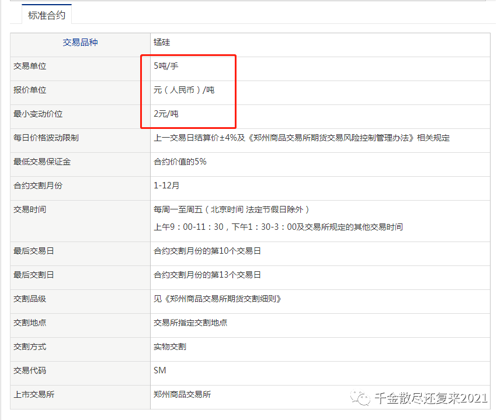Click the 交易品种 header link
Screen dimensions: 504x420
click(x=80, y=42)
